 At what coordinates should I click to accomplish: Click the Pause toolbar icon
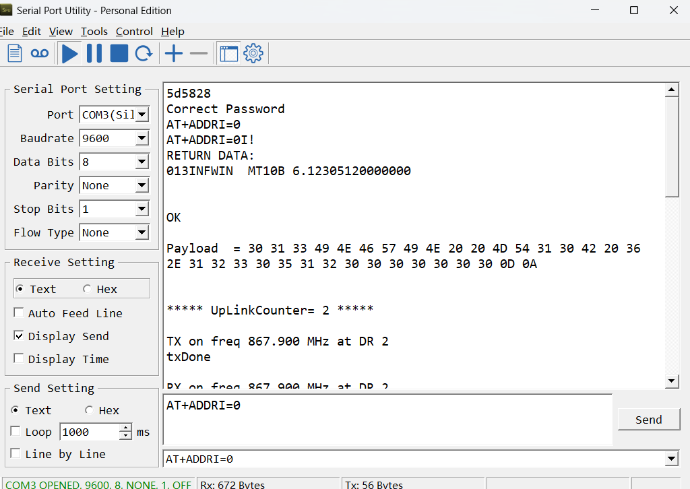[94, 54]
